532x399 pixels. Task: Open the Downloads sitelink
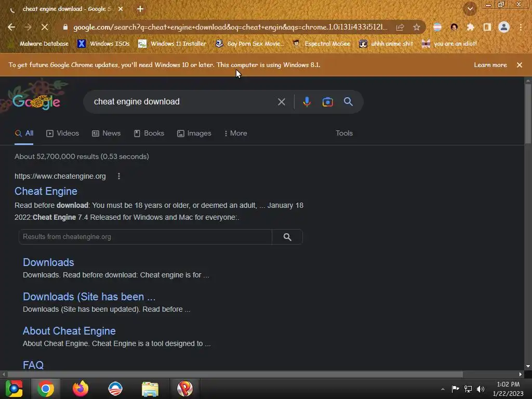[x=48, y=262]
